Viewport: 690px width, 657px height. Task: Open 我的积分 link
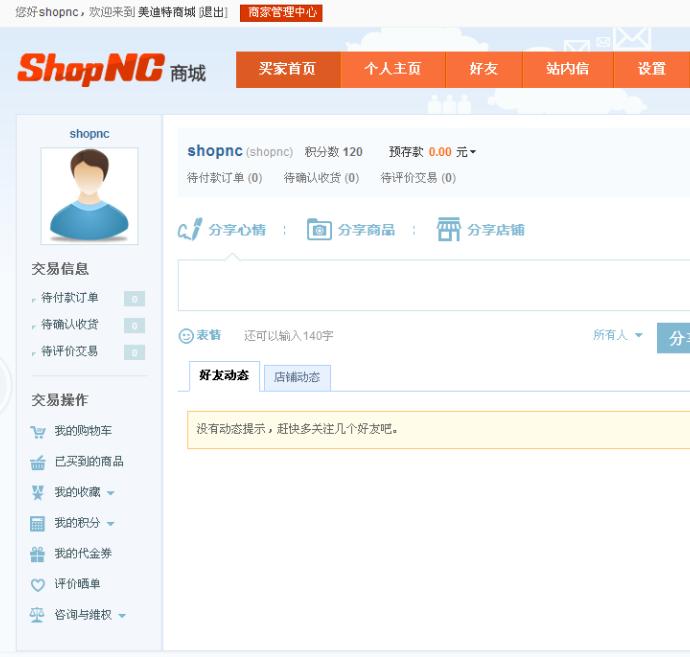click(x=77, y=523)
